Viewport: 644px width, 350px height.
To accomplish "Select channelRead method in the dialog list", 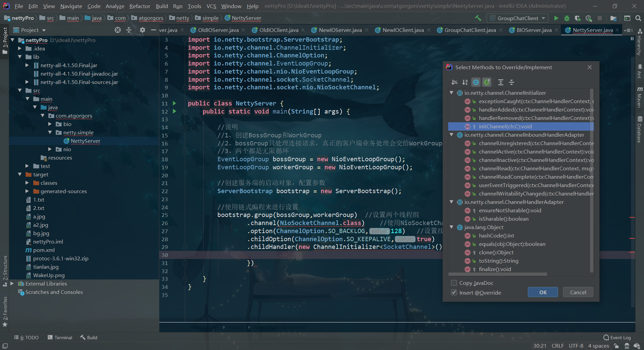I will coord(521,168).
